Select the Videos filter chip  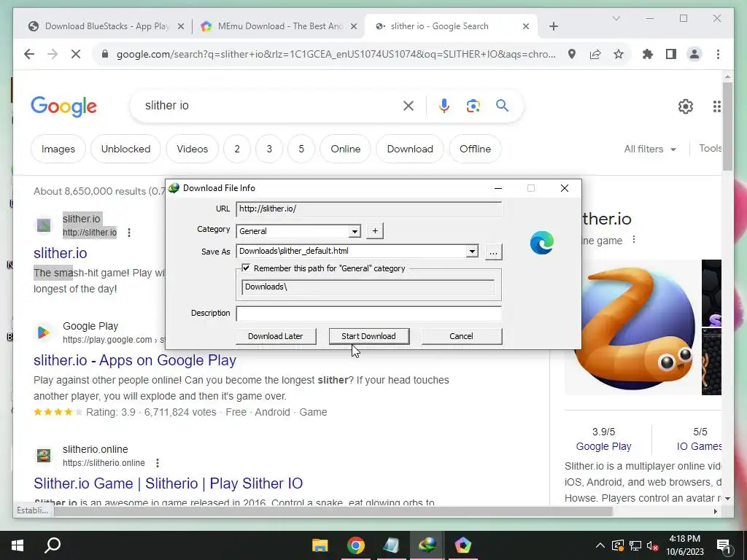click(x=193, y=149)
